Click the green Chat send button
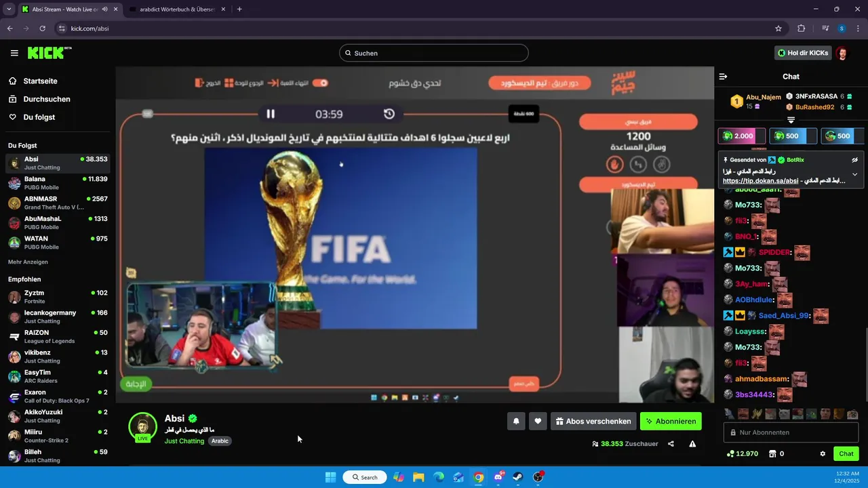The height and width of the screenshot is (488, 868). tap(846, 453)
